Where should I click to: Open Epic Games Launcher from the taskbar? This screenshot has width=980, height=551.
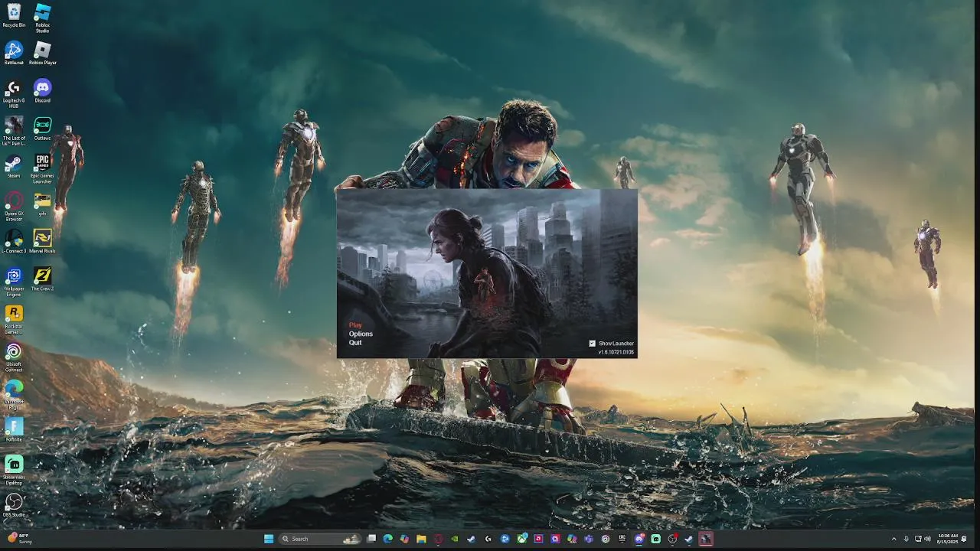(x=622, y=539)
